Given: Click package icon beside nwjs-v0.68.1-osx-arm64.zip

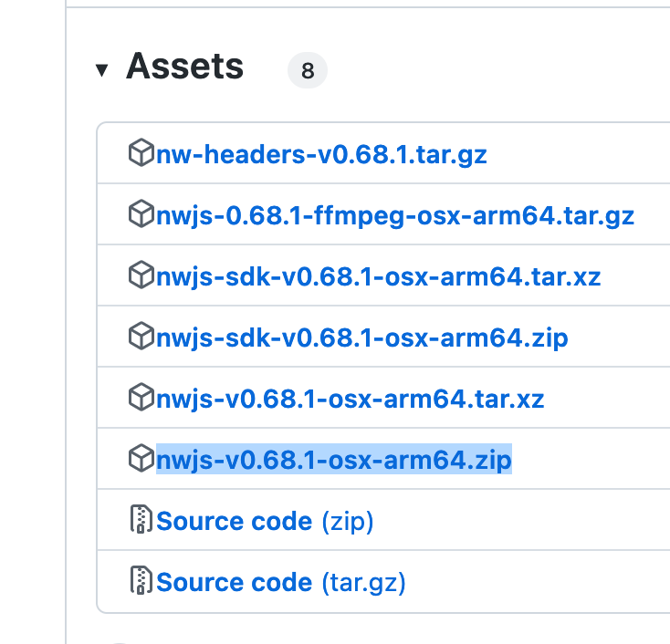Looking at the screenshot, I should [141, 458].
